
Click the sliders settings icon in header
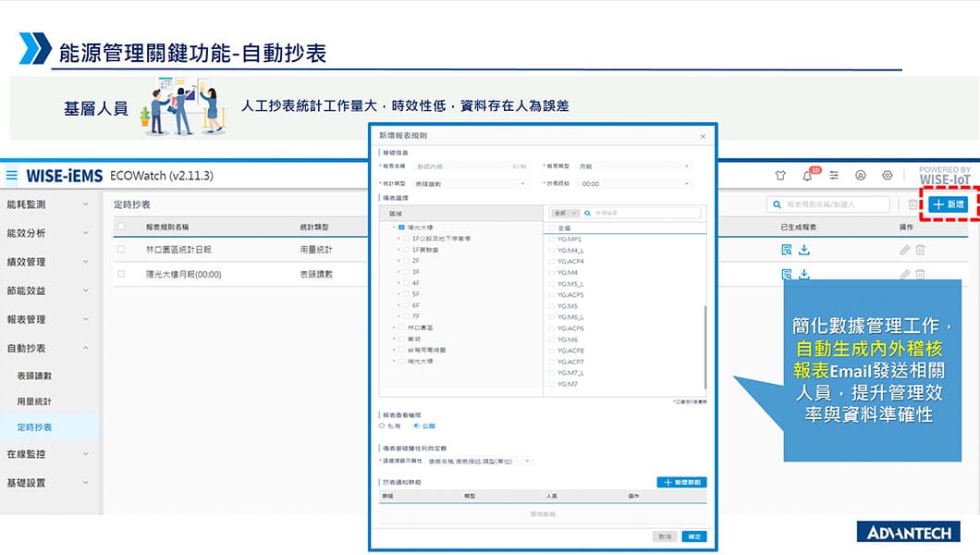coord(834,176)
